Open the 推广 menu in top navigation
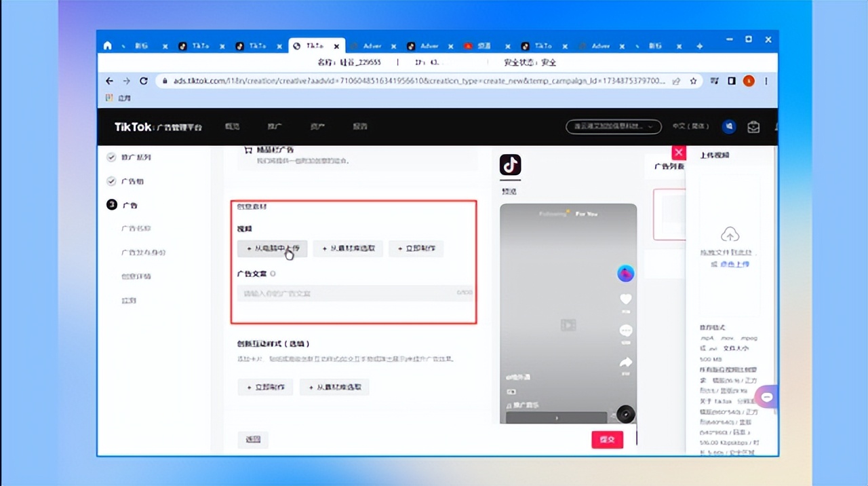The image size is (868, 486). pyautogui.click(x=275, y=127)
